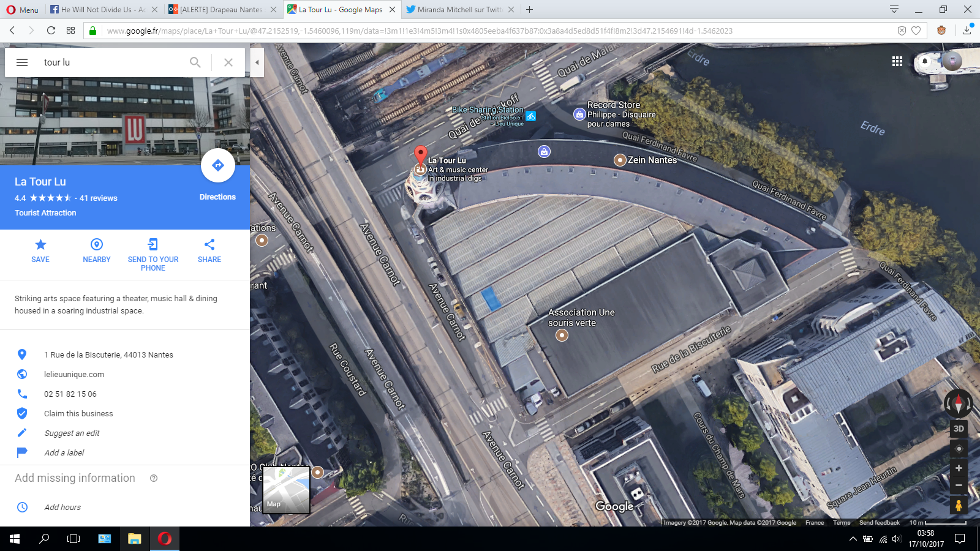Select the Bike Sharing Station marker

tap(530, 116)
